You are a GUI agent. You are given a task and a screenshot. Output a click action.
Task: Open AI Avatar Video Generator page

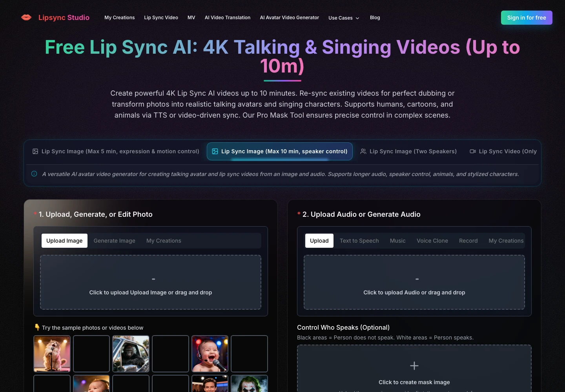pyautogui.click(x=290, y=18)
